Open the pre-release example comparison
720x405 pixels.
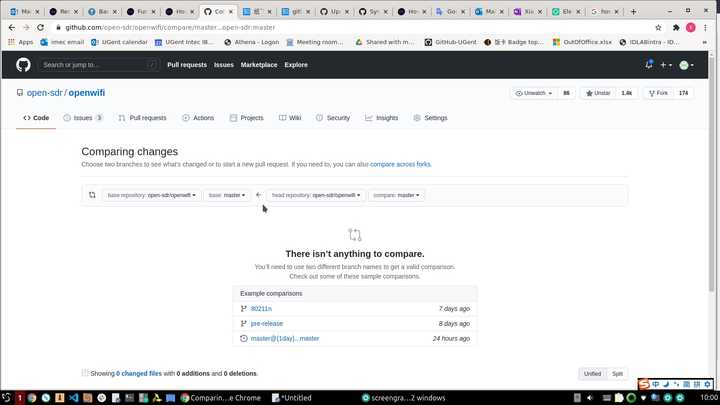tap(267, 324)
